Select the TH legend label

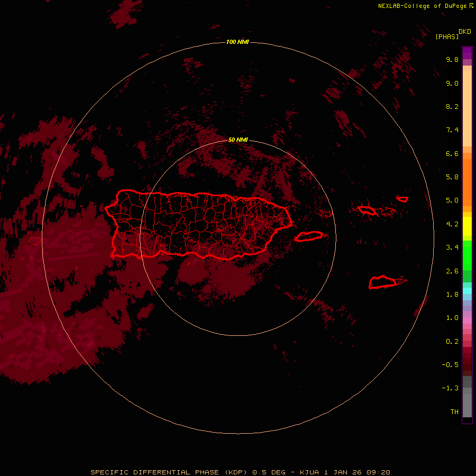[x=454, y=412]
